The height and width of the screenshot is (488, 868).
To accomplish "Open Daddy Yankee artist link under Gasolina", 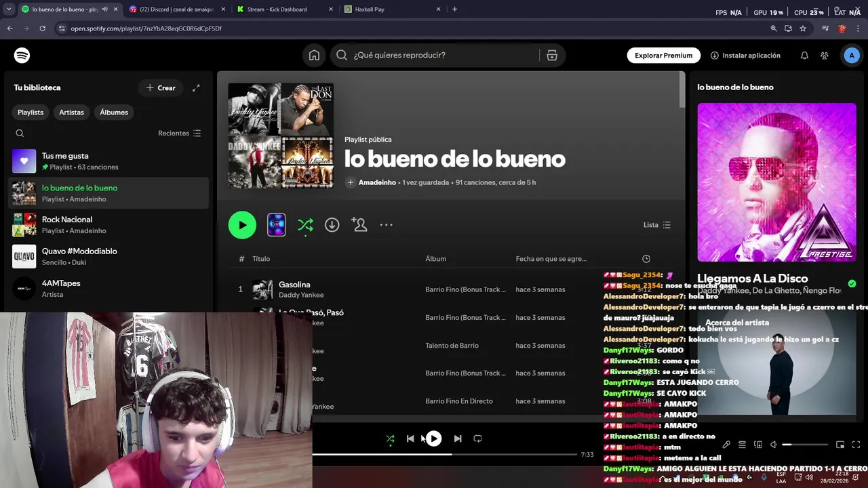I will point(301,296).
